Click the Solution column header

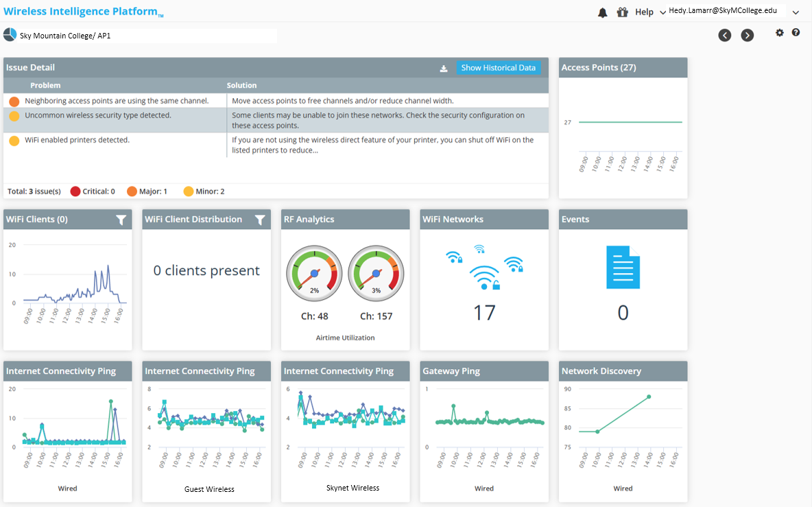(x=241, y=86)
